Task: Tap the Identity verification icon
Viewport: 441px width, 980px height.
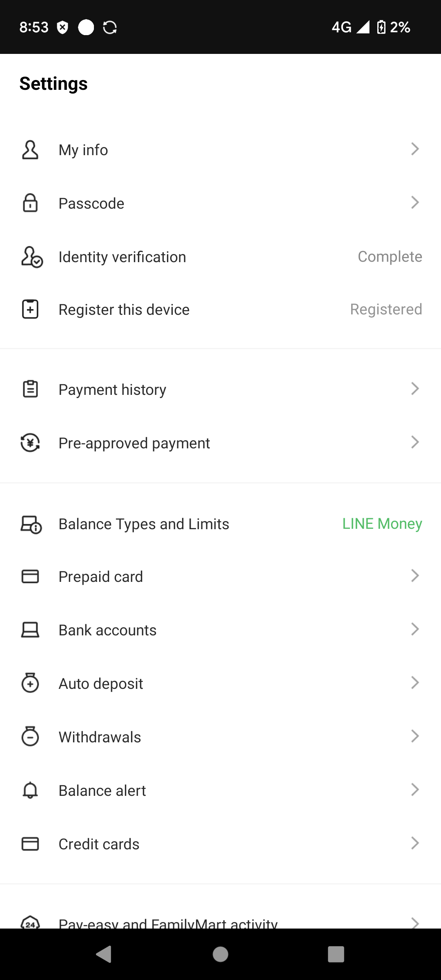Action: (x=31, y=257)
